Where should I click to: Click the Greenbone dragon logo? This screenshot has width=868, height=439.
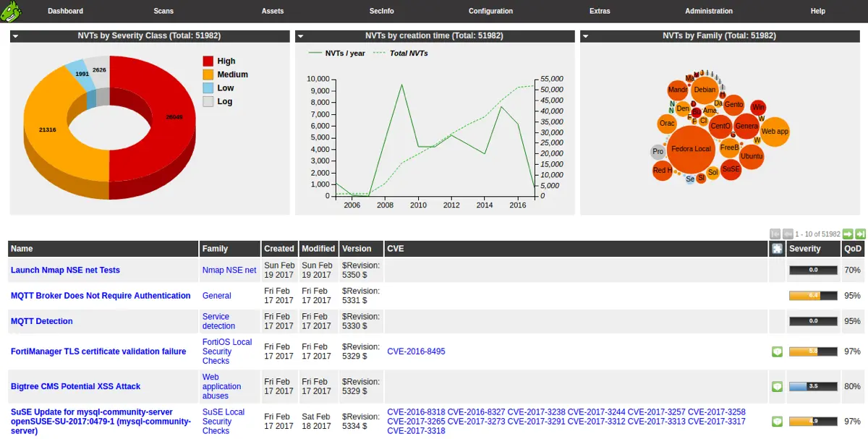click(x=12, y=11)
